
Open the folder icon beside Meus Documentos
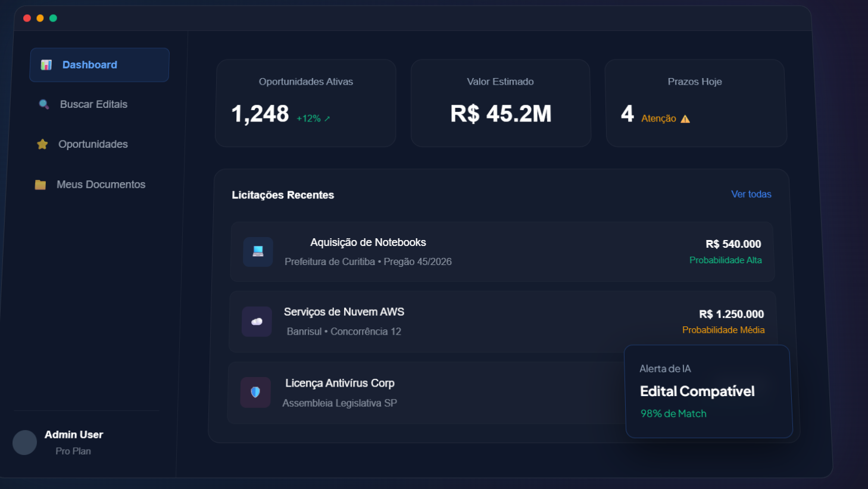(x=40, y=184)
